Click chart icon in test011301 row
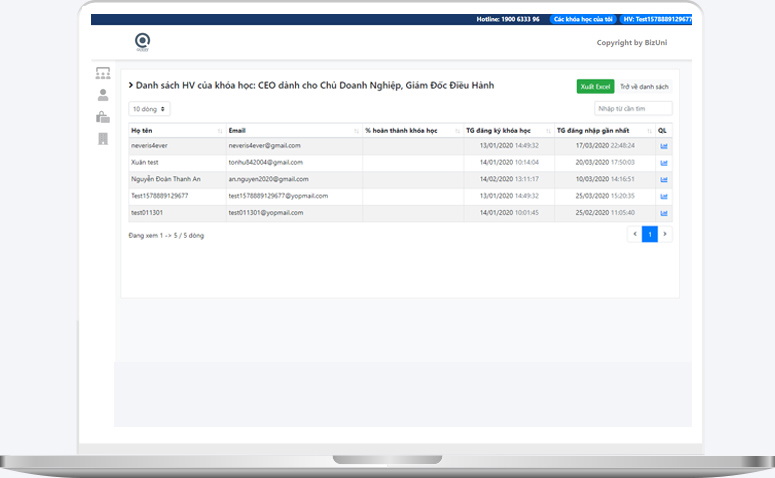775x478 pixels. click(663, 213)
